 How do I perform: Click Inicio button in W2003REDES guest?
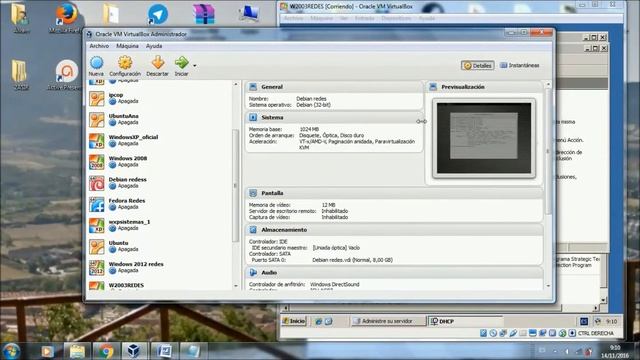[x=294, y=321]
